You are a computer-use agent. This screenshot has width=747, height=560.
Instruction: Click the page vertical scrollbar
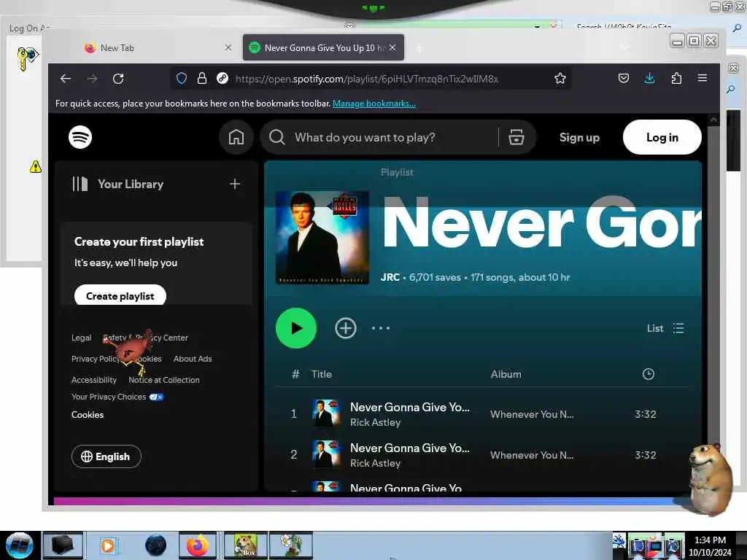pos(713,309)
